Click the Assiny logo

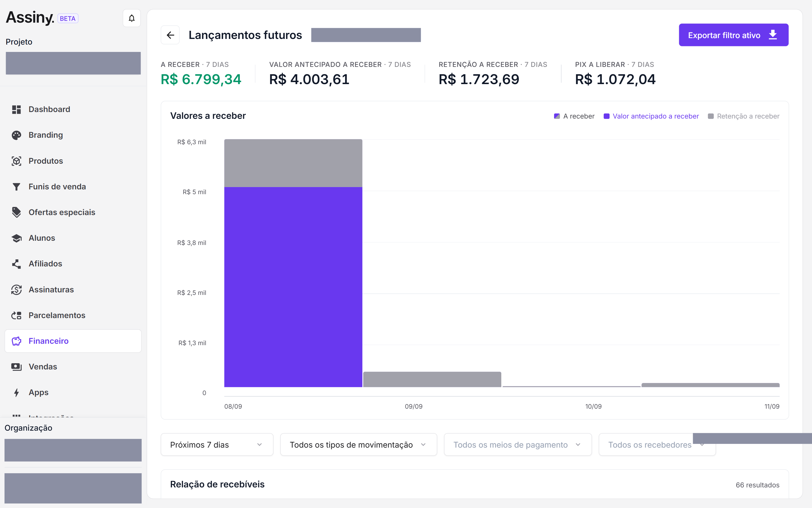tap(30, 17)
